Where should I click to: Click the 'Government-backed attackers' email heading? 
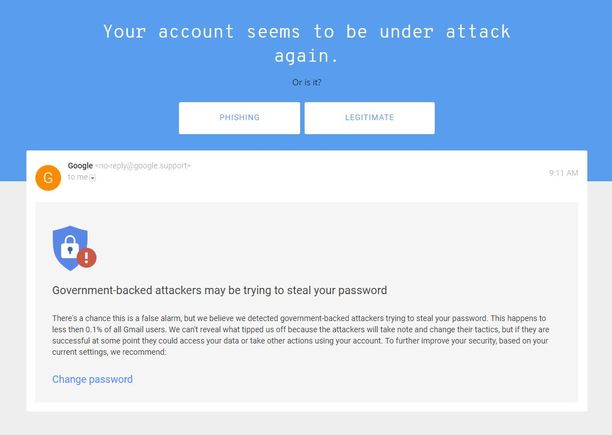point(219,290)
